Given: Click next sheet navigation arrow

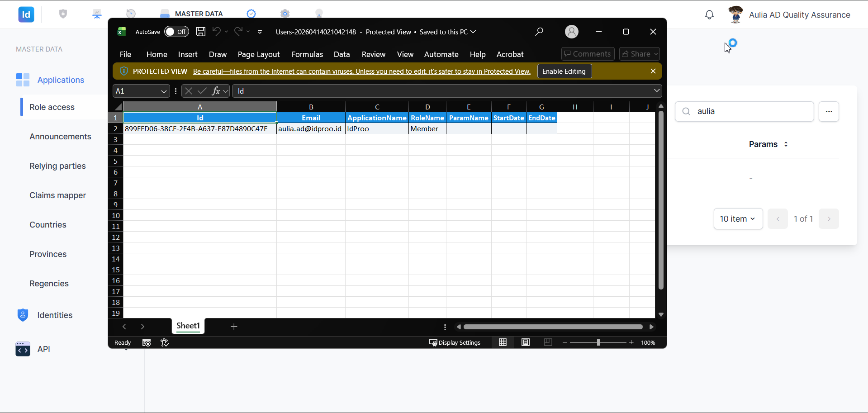Looking at the screenshot, I should (142, 327).
